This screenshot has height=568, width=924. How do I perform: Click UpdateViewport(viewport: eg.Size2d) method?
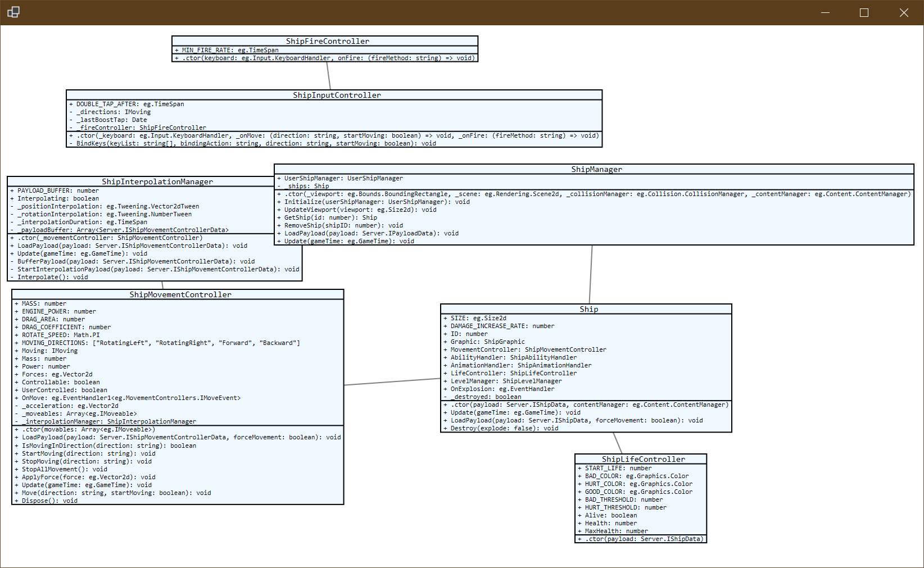click(356, 210)
